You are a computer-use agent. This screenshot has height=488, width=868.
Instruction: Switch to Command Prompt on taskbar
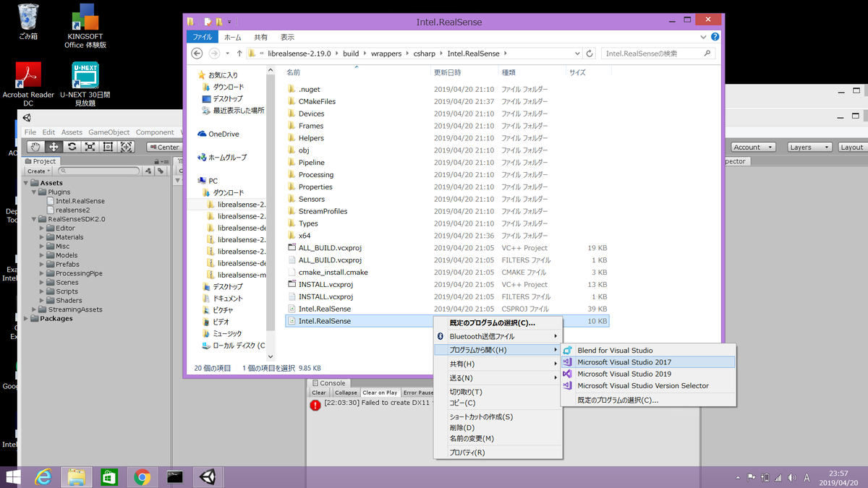pyautogui.click(x=174, y=476)
